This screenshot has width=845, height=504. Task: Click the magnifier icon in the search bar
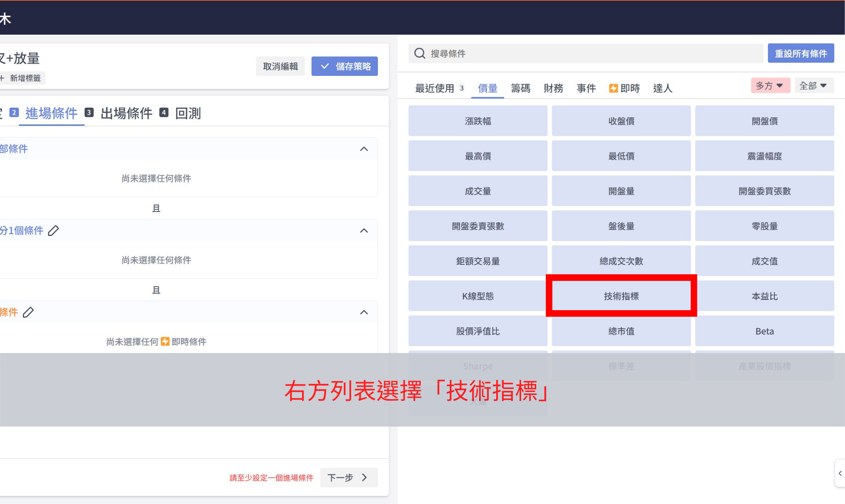420,54
